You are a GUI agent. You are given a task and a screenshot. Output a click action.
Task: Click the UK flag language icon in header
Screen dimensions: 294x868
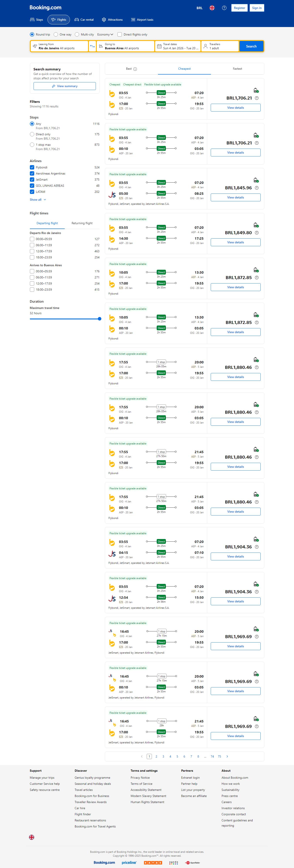point(212,8)
